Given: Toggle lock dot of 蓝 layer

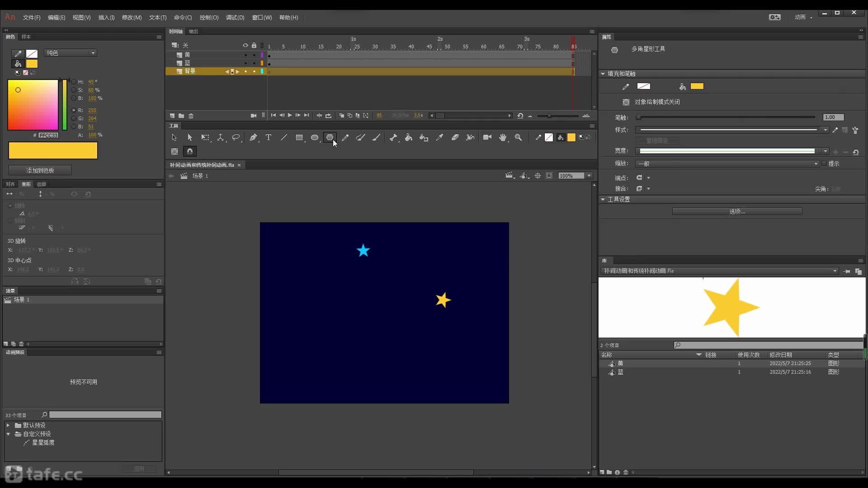Looking at the screenshot, I should pos(254,63).
